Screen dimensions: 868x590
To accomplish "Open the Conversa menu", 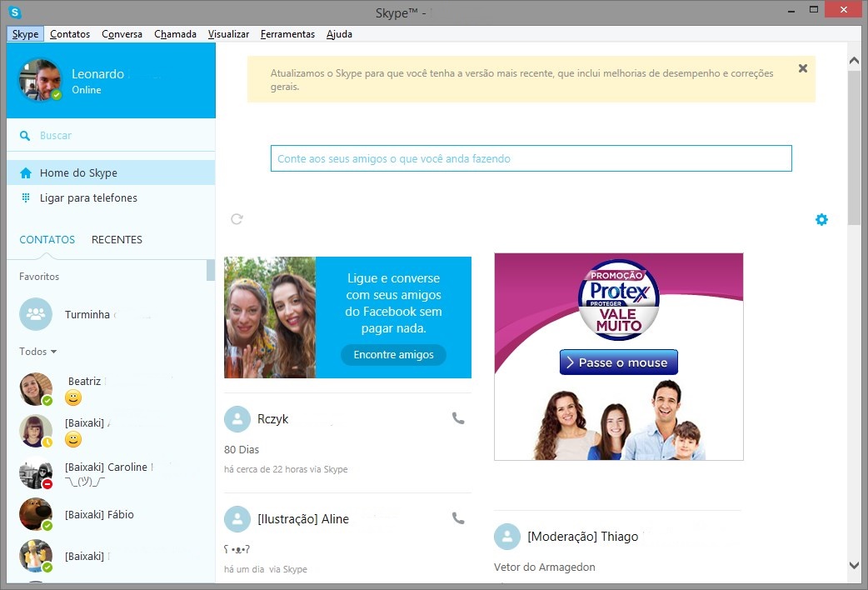I will [x=122, y=34].
